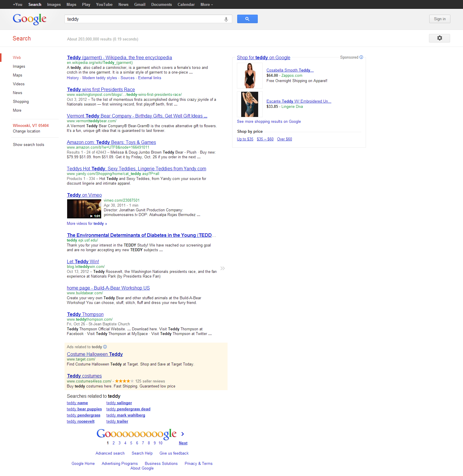This screenshot has height=476, width=463.
Task: Open Build-A-Bear Workshop home page result
Action: pyautogui.click(x=108, y=288)
